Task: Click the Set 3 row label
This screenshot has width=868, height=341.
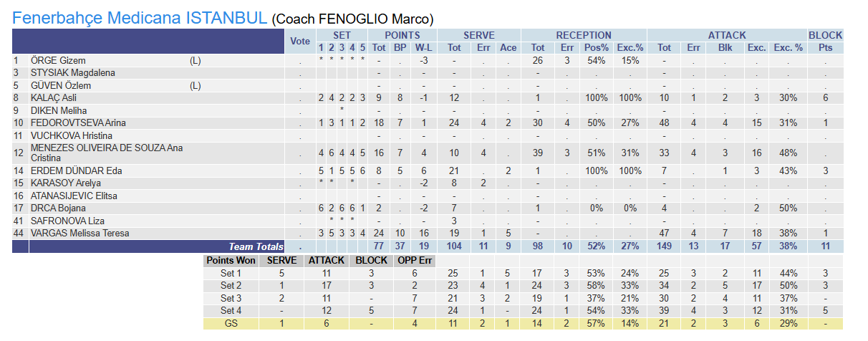Action: tap(231, 298)
